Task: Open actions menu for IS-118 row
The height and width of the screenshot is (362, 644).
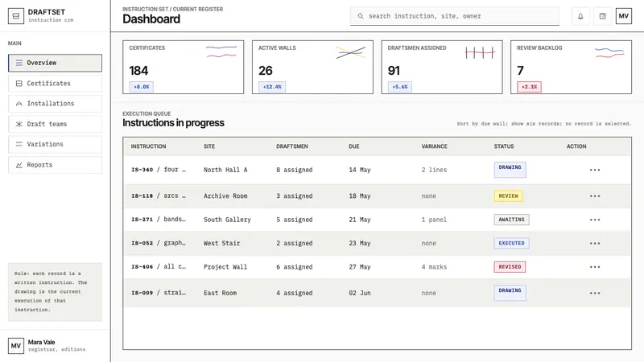Action: [x=595, y=196]
